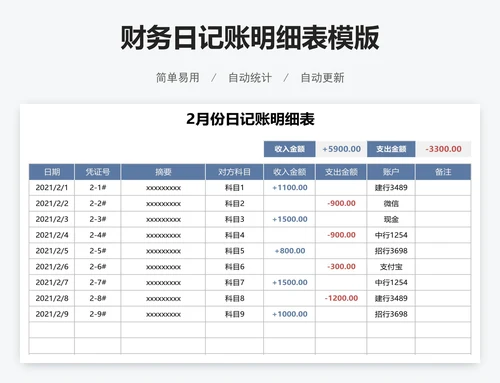
Task: Select the 科目4 cell
Action: [234, 235]
